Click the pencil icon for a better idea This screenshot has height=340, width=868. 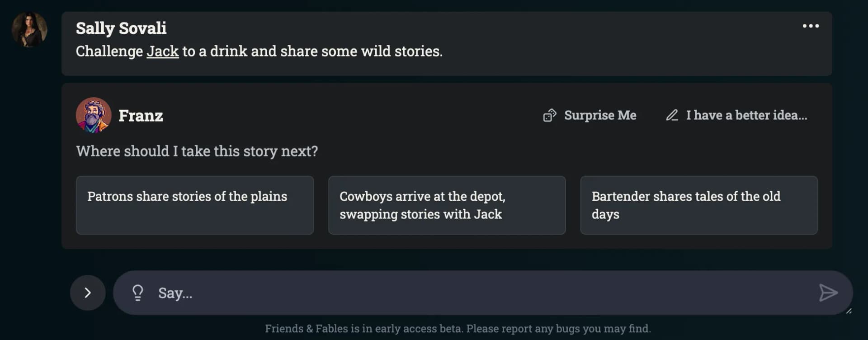point(672,116)
